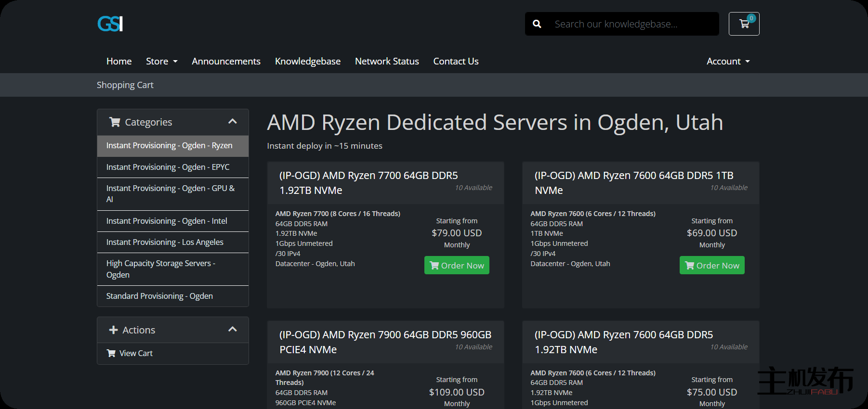Open High Capacity Storage Servers - Ogden
This screenshot has height=409, width=868.
pyautogui.click(x=173, y=269)
